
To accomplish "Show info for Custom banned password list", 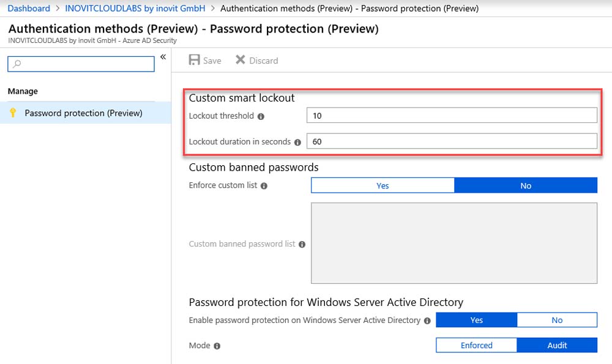I will [302, 245].
